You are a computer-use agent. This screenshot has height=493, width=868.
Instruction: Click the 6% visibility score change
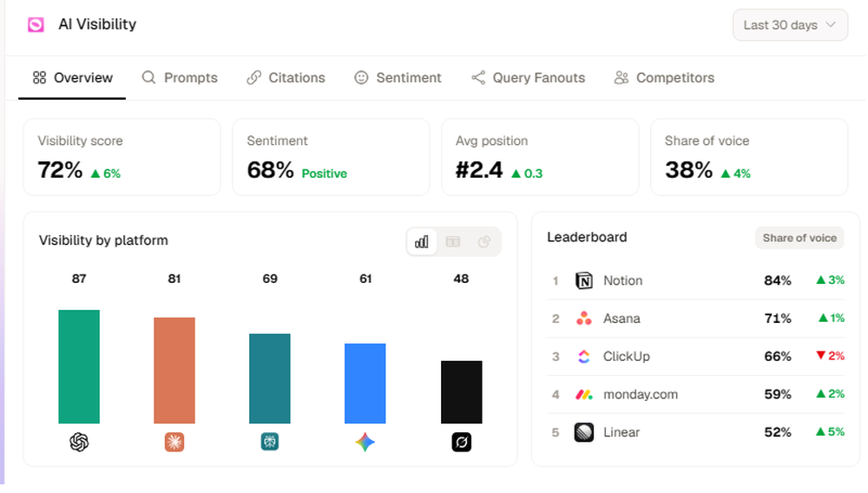(x=105, y=174)
